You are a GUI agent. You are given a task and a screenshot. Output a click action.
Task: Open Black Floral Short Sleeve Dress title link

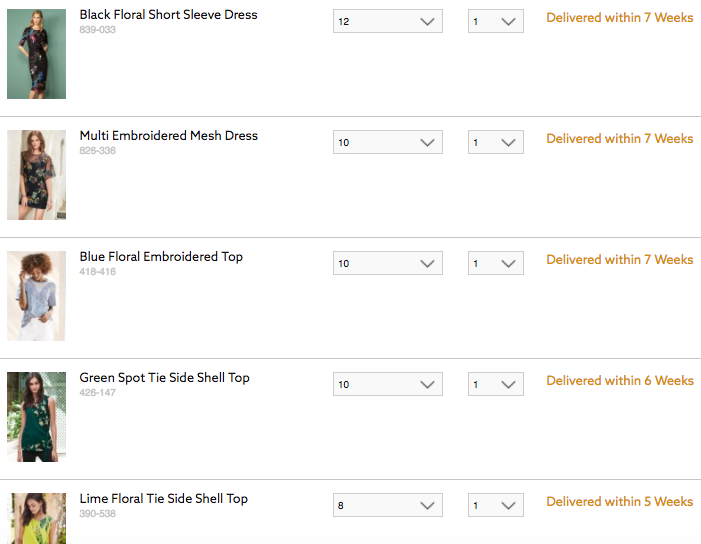[x=168, y=15]
